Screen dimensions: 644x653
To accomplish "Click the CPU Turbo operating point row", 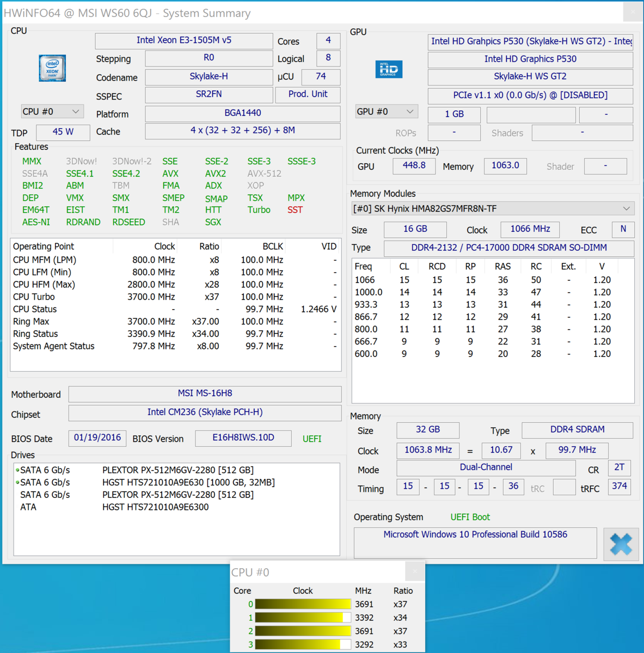I will coord(175,297).
